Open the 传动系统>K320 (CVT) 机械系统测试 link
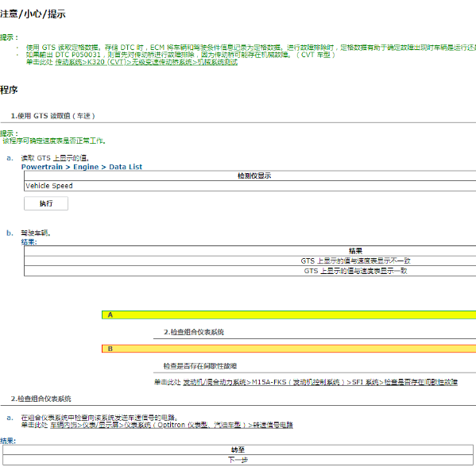Screen dimensions: 476x467 [x=146, y=62]
